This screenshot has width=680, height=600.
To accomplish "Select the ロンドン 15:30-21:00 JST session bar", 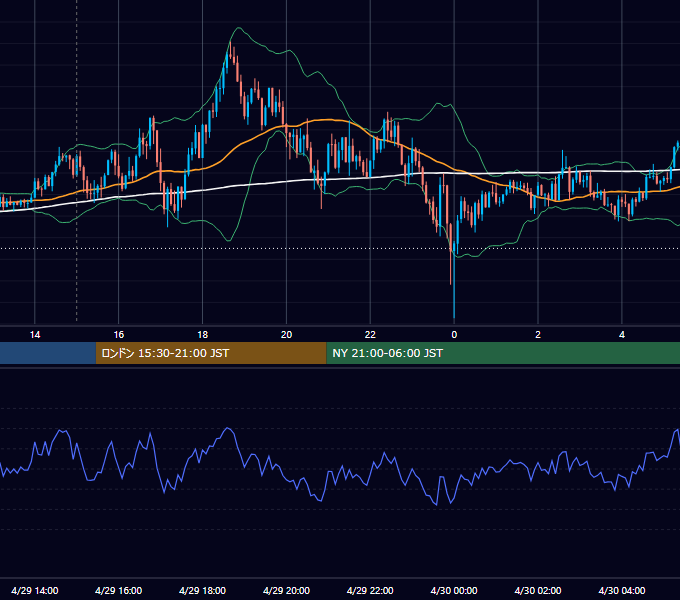I will pos(211,353).
